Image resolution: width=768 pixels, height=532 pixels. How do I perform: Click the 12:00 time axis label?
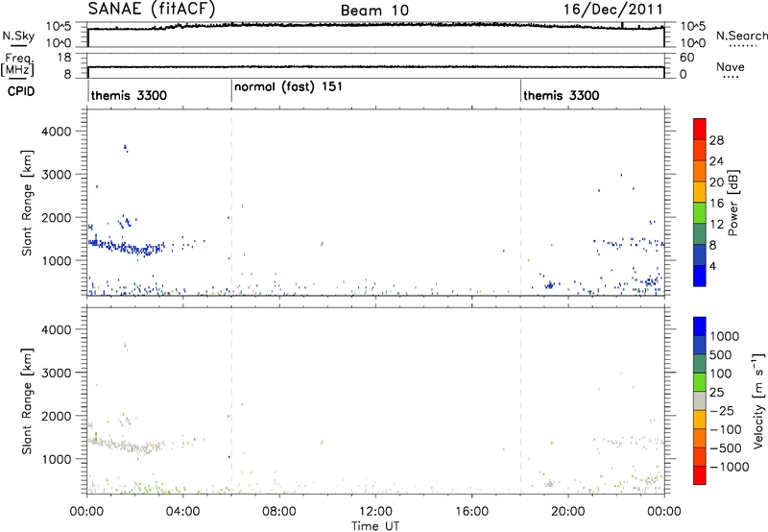tap(375, 512)
